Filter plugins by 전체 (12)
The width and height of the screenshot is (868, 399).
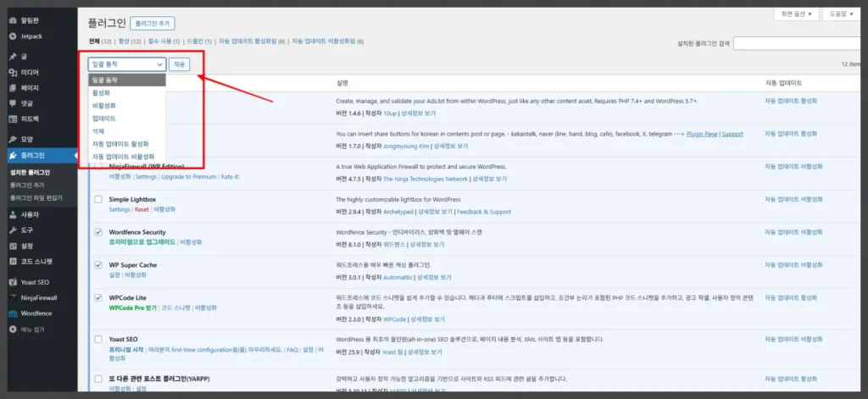[100, 42]
